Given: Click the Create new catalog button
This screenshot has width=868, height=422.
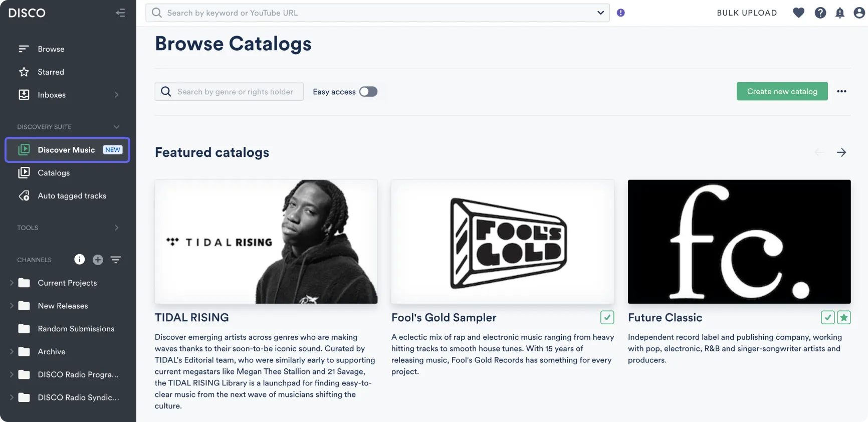Looking at the screenshot, I should point(782,91).
